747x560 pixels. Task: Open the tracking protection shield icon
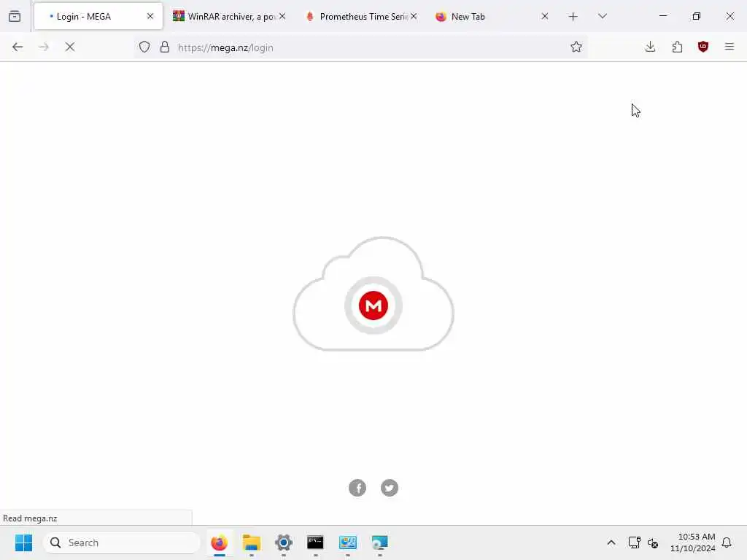click(x=144, y=47)
